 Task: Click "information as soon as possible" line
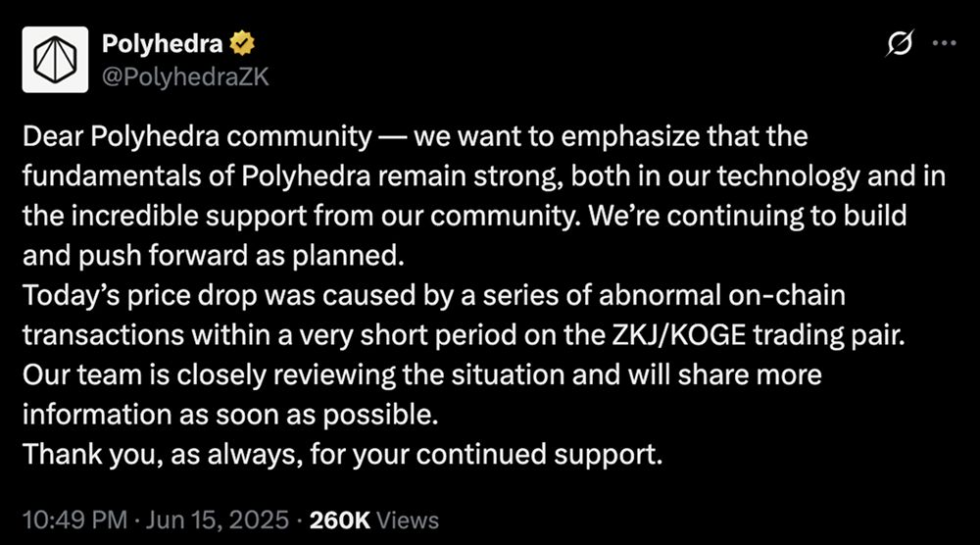227,415
